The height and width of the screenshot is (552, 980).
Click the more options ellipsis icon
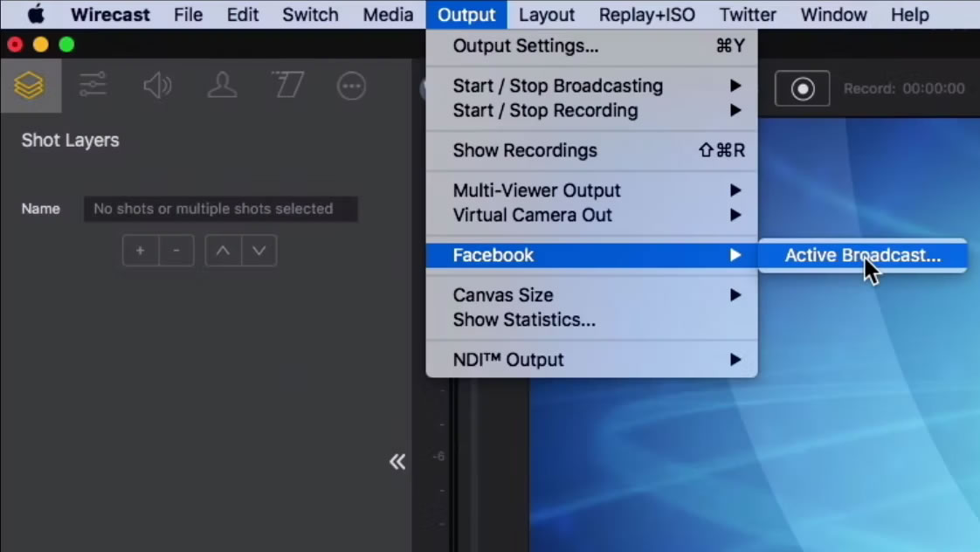351,86
